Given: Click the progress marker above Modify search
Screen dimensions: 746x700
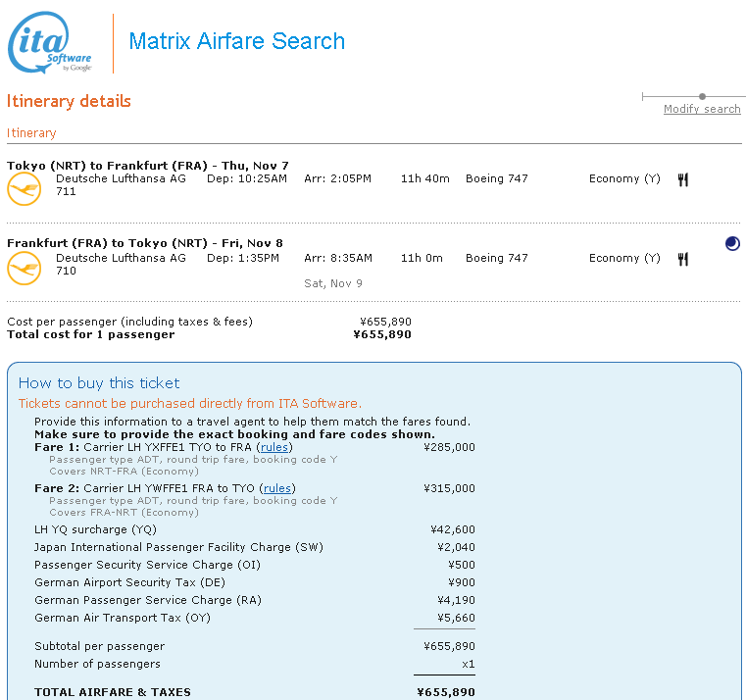Looking at the screenshot, I should tap(702, 96).
